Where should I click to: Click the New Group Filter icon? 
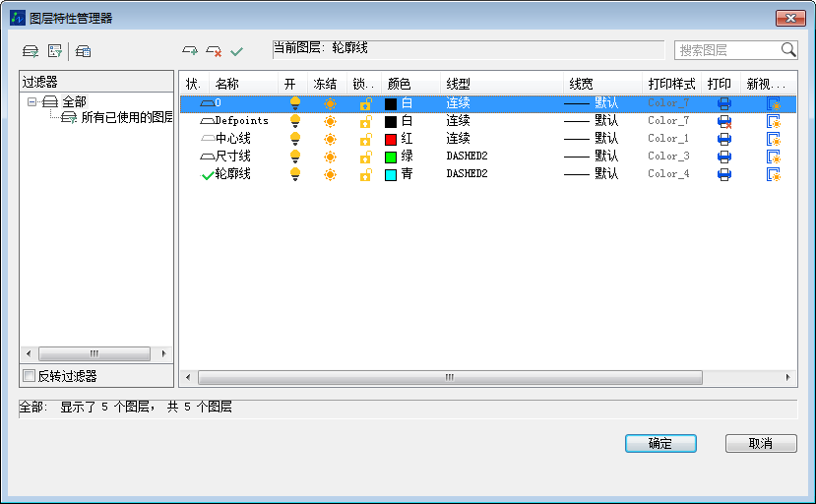[x=55, y=51]
